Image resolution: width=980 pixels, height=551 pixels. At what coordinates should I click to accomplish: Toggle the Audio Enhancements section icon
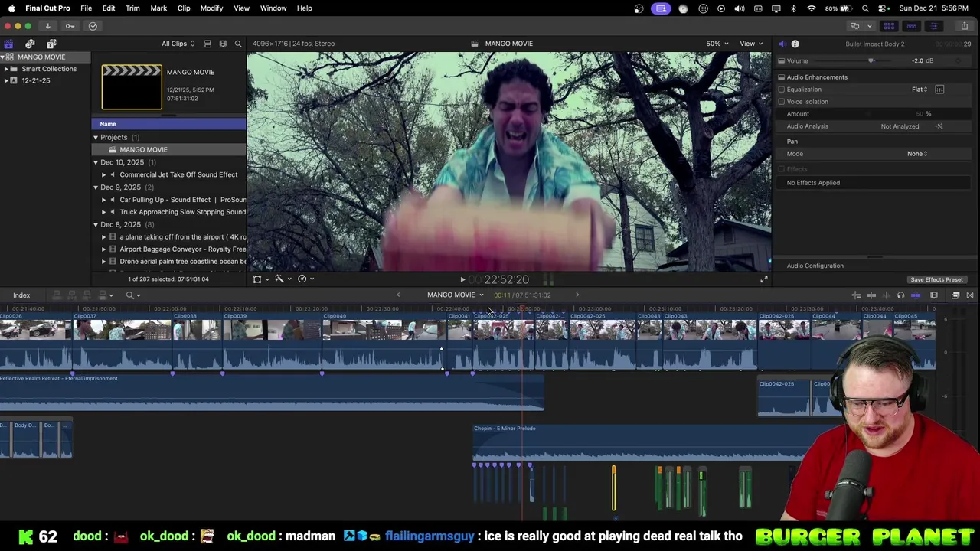(781, 77)
